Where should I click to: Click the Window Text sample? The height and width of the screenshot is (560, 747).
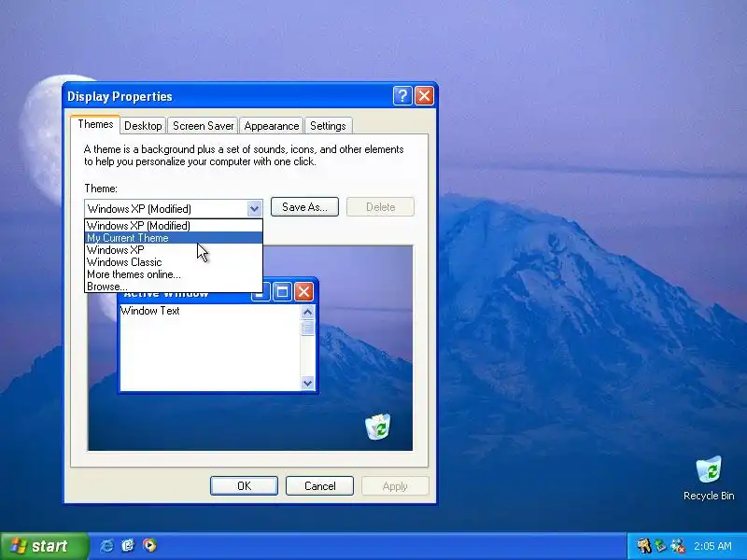[150, 311]
